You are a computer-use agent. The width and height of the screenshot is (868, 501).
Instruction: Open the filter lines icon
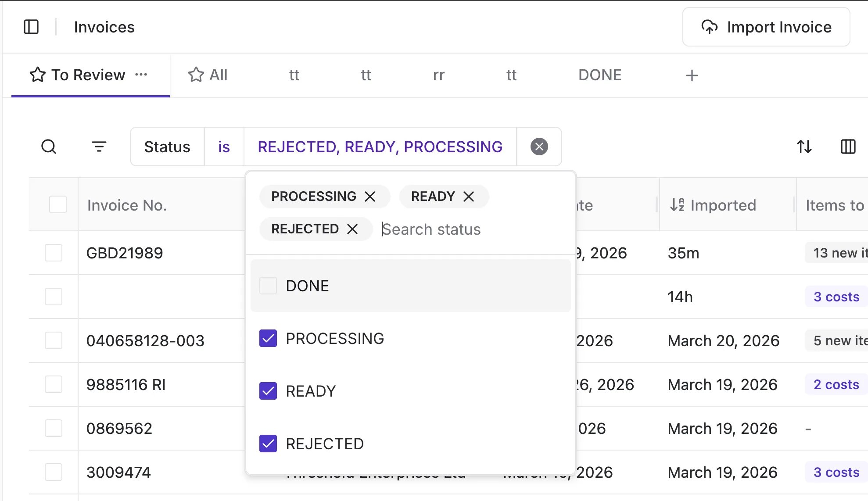pyautogui.click(x=99, y=147)
